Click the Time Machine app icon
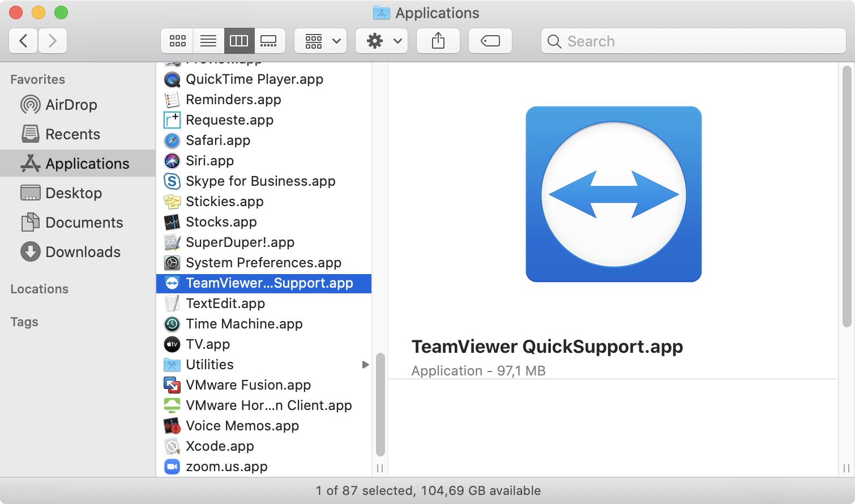 (x=172, y=324)
